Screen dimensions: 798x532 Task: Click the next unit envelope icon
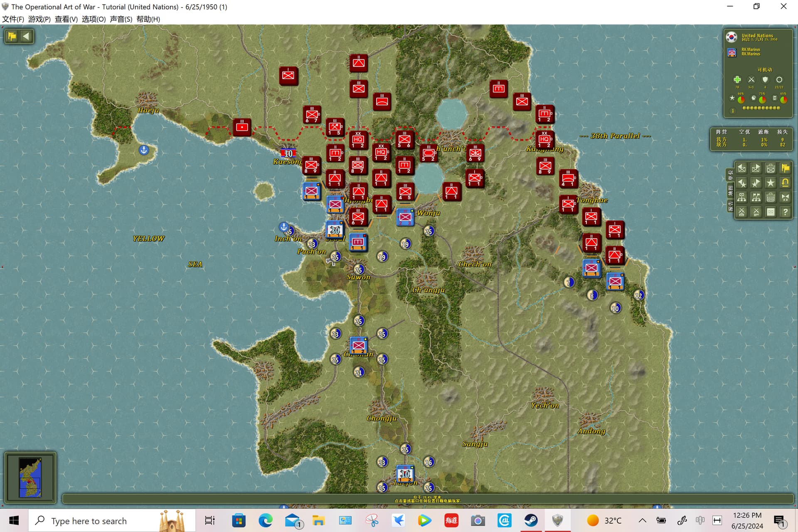pos(756,168)
